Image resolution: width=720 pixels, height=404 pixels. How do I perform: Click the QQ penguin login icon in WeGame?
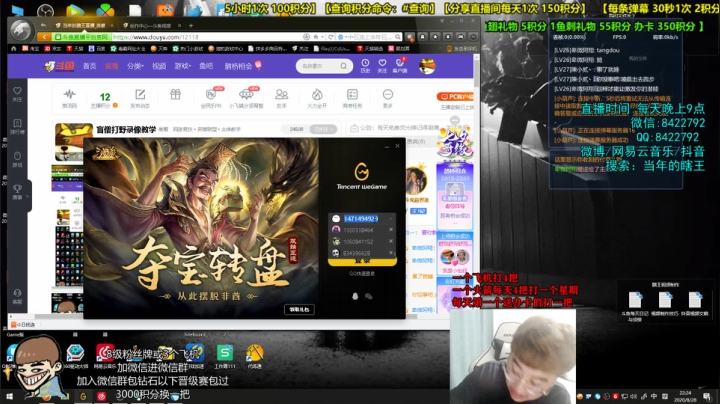pos(355,296)
